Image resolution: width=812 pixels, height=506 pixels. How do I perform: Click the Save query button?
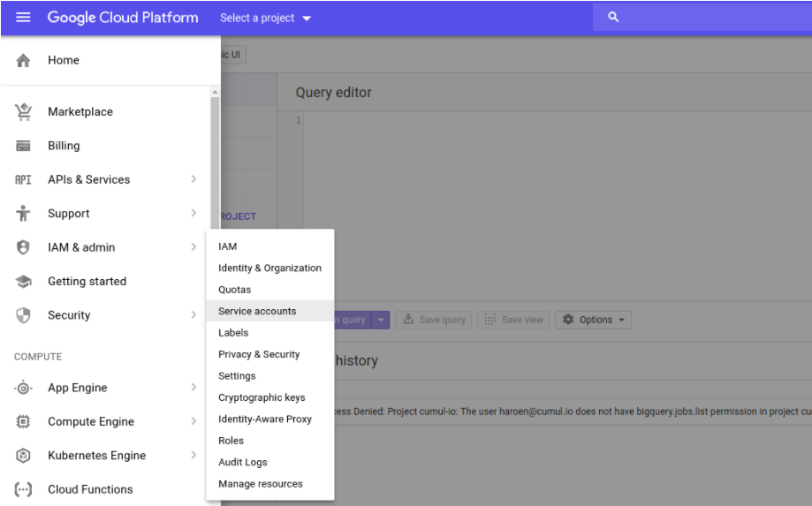[x=434, y=320]
